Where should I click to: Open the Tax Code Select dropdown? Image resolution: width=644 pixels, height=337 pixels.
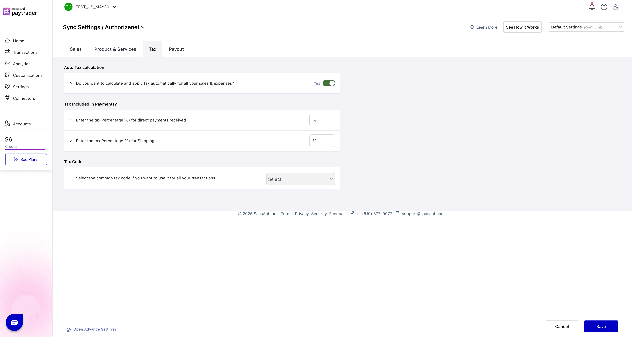click(x=300, y=179)
